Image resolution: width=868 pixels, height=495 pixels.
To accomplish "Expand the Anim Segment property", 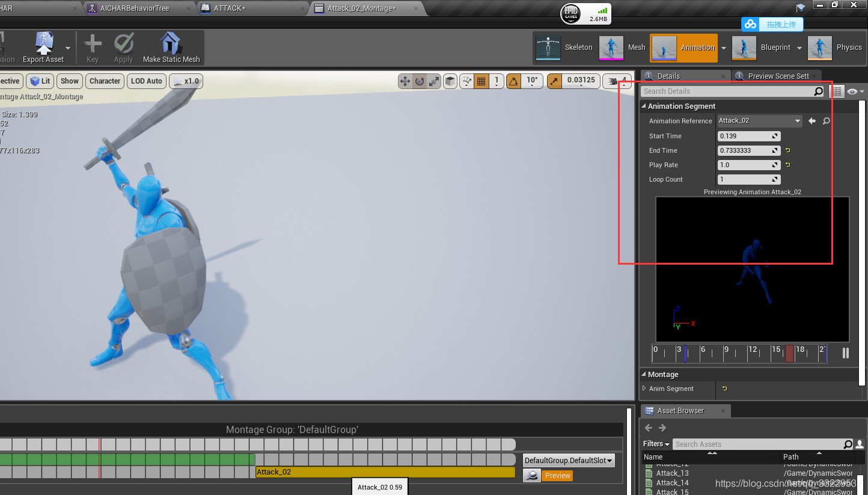I will (x=645, y=389).
